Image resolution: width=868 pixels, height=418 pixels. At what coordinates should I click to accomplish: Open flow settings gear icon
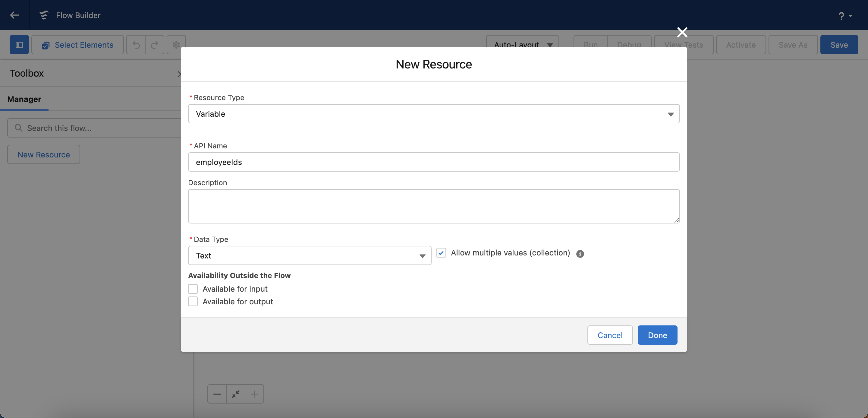coord(176,45)
